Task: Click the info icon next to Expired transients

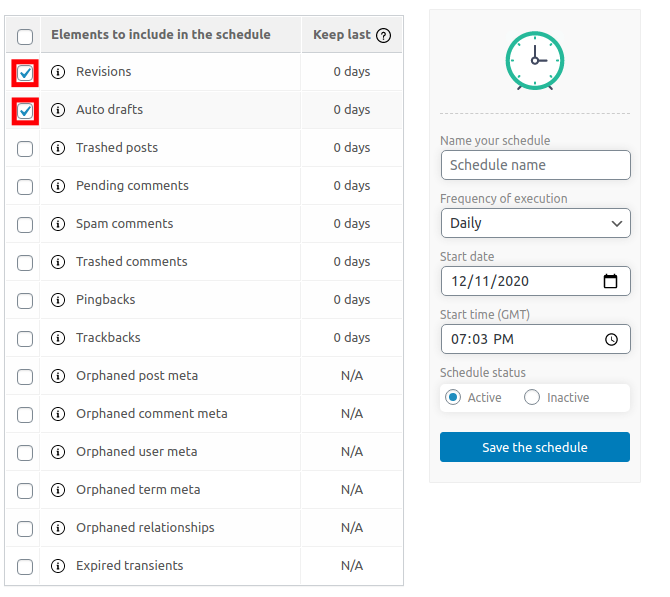Action: (x=58, y=566)
